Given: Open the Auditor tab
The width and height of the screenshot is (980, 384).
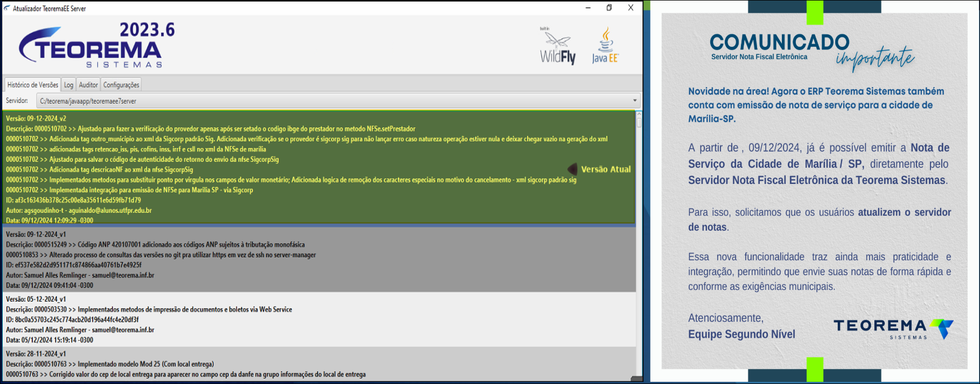Looking at the screenshot, I should point(88,85).
